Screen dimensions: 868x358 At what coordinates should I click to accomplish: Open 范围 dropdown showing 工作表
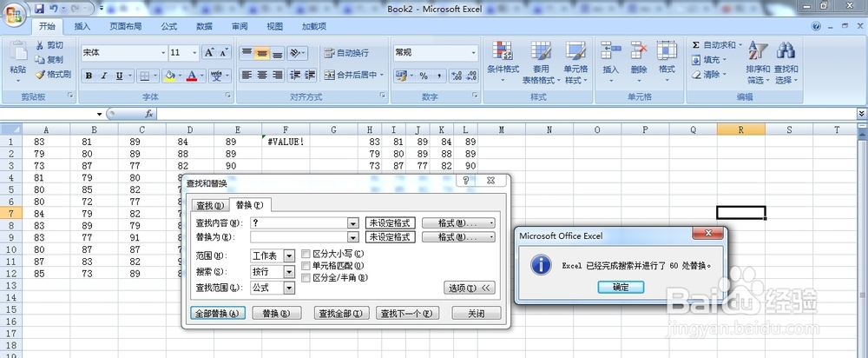pos(289,255)
